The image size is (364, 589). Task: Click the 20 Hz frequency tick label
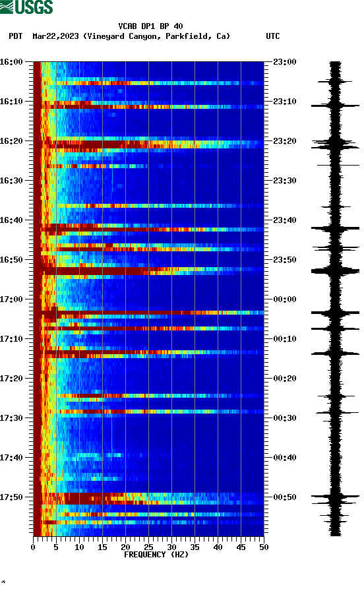125,547
